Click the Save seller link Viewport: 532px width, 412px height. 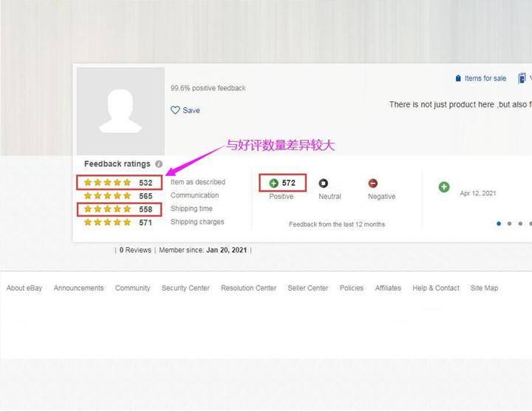(191, 110)
